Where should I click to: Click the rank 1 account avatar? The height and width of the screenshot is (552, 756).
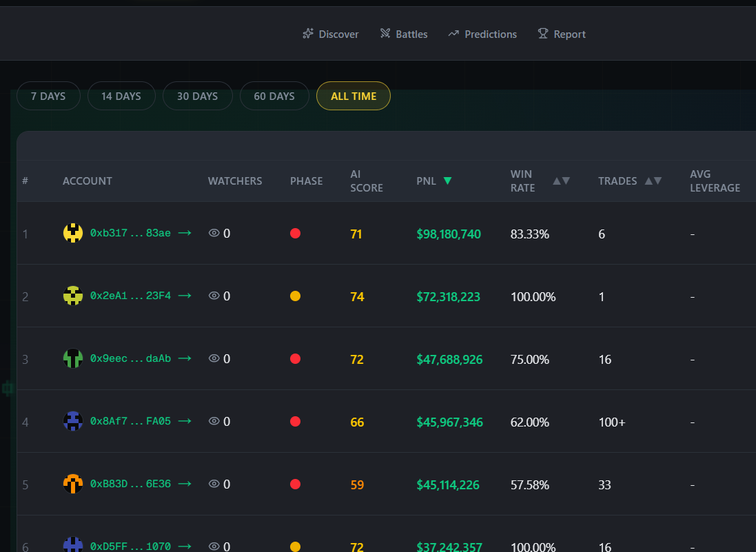point(73,233)
